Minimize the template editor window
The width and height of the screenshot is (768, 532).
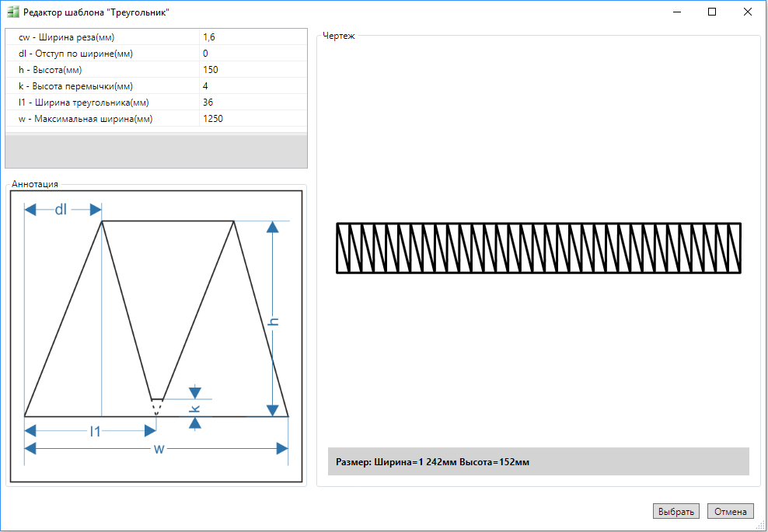(x=677, y=12)
